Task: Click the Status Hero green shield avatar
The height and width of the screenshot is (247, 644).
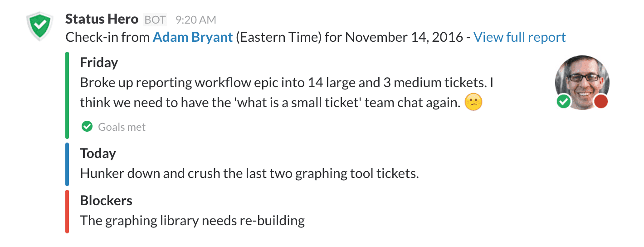Action: [40, 27]
